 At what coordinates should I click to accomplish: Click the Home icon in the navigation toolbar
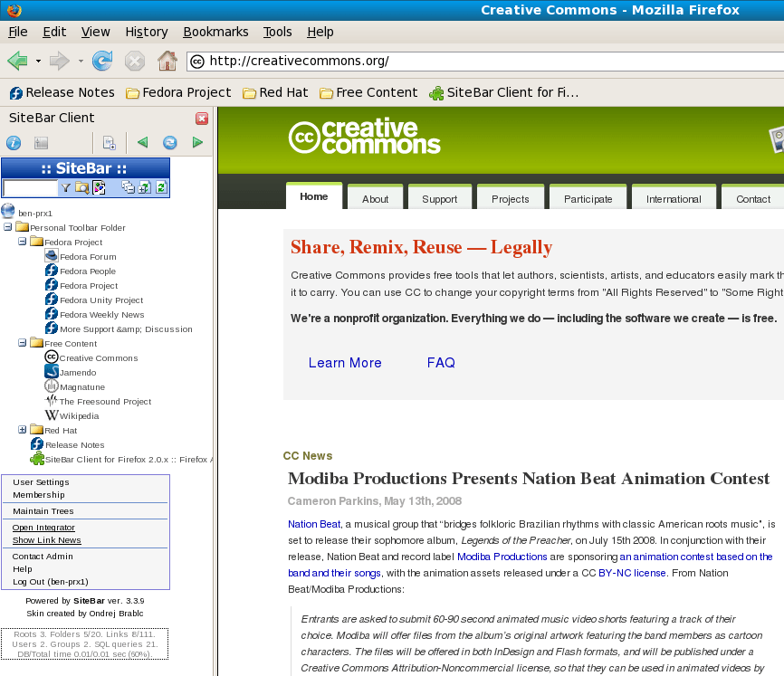pos(166,61)
